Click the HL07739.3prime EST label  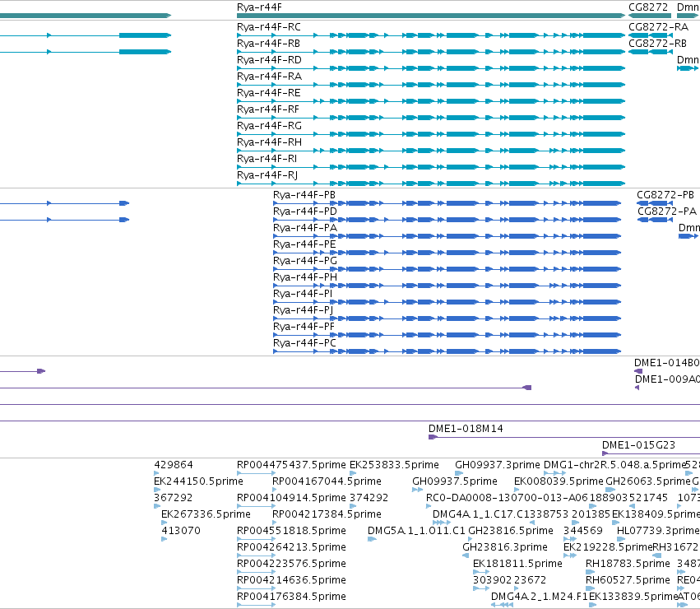[x=658, y=532]
